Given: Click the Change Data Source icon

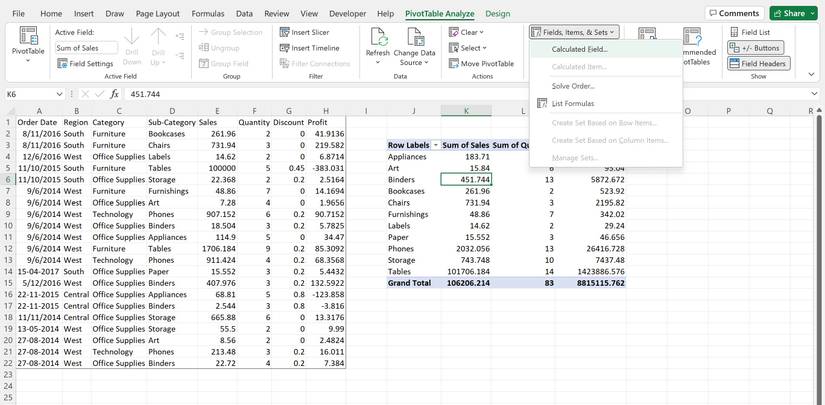Looking at the screenshot, I should click(x=413, y=36).
